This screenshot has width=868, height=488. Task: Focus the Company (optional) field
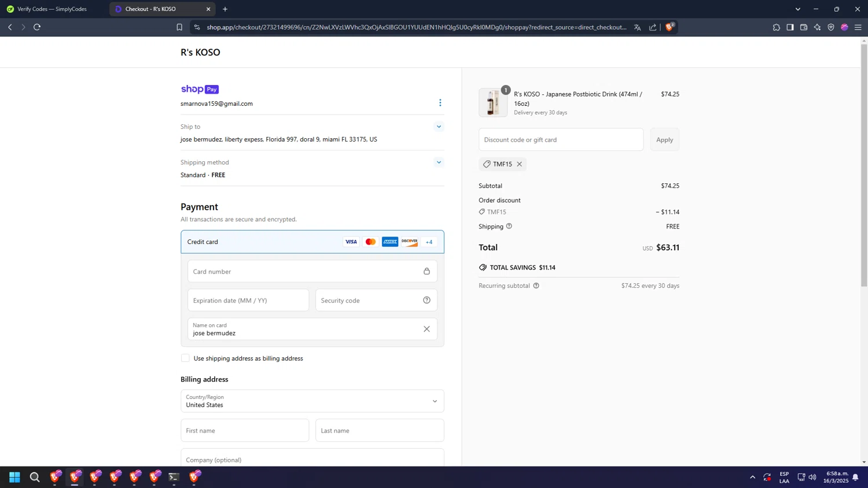(312, 458)
